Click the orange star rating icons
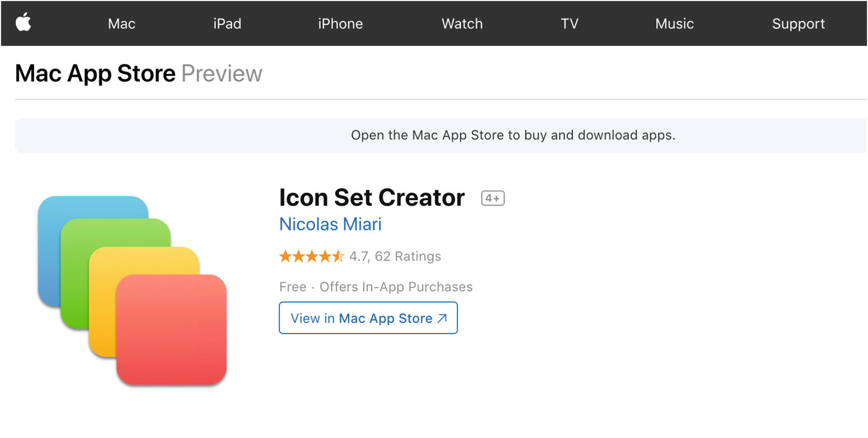This screenshot has width=868, height=438. [x=311, y=256]
